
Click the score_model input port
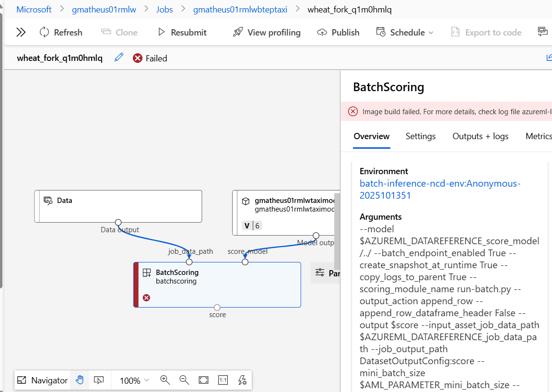pyautogui.click(x=245, y=262)
